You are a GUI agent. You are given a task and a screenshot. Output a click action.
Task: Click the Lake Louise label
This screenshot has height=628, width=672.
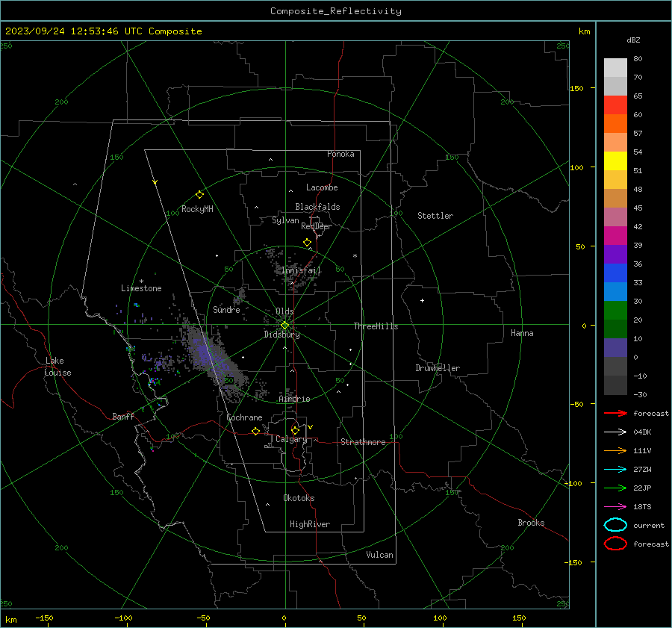coord(57,367)
